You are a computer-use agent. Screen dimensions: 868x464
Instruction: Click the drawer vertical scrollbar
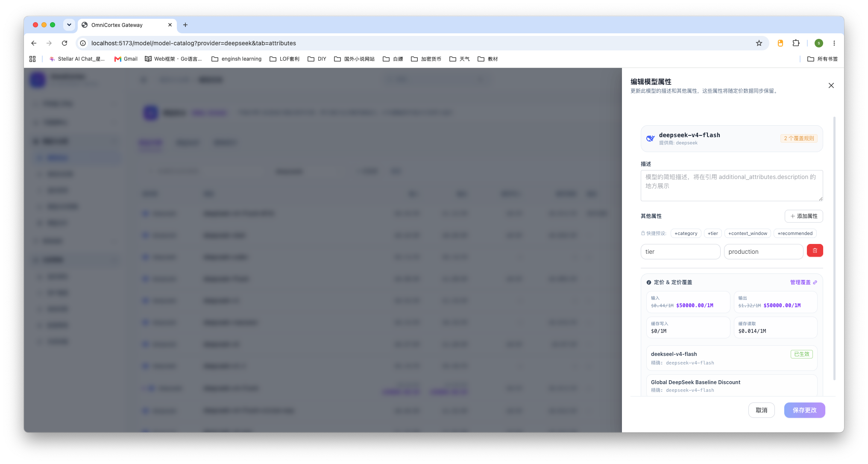coord(834,248)
